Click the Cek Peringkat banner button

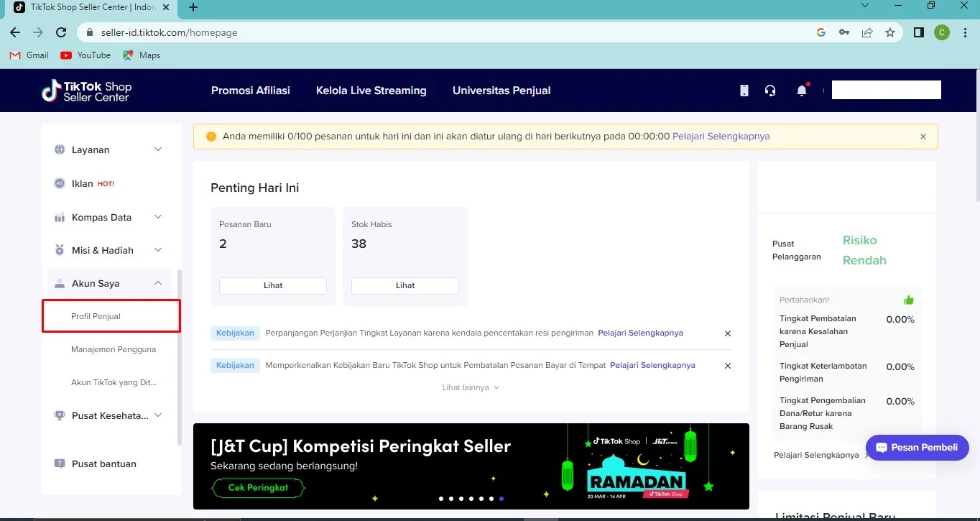pyautogui.click(x=258, y=487)
